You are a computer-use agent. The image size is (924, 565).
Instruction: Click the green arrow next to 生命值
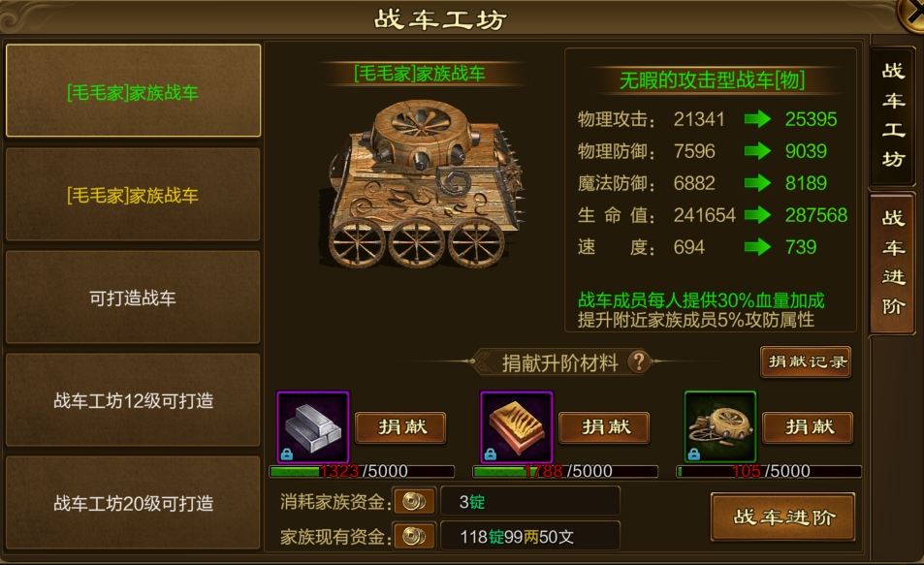(757, 215)
